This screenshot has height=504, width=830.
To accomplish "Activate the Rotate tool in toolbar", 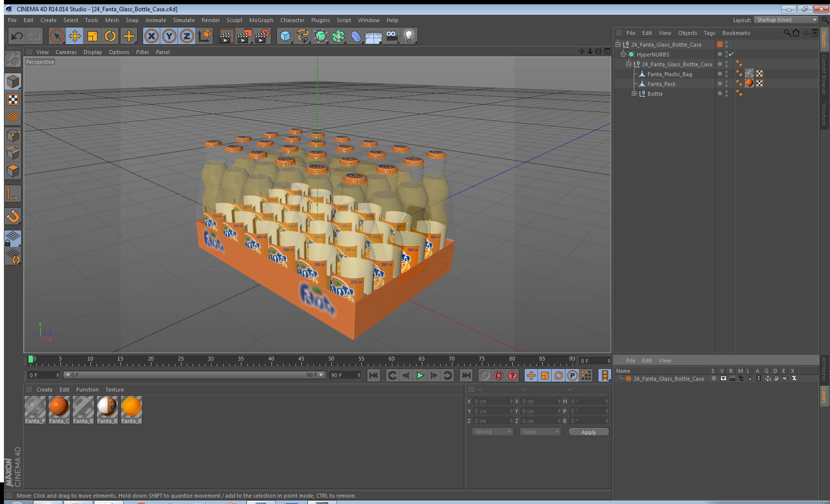I will point(110,36).
